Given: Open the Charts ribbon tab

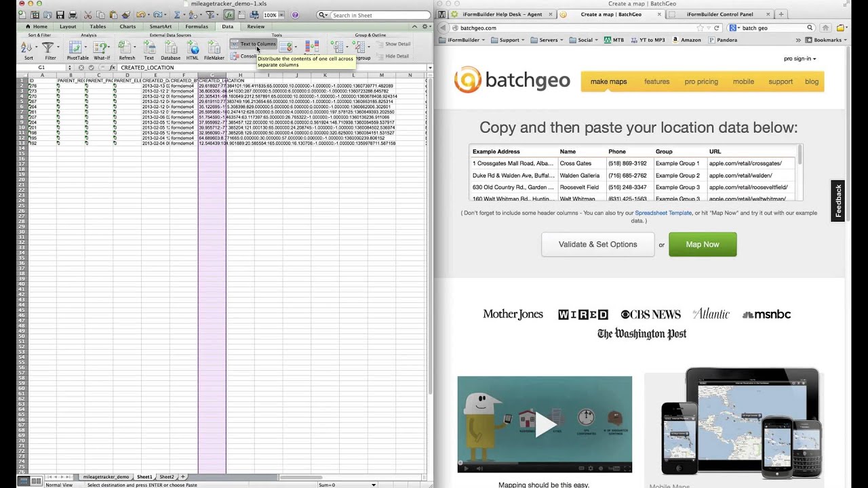Looking at the screenshot, I should 127,26.
